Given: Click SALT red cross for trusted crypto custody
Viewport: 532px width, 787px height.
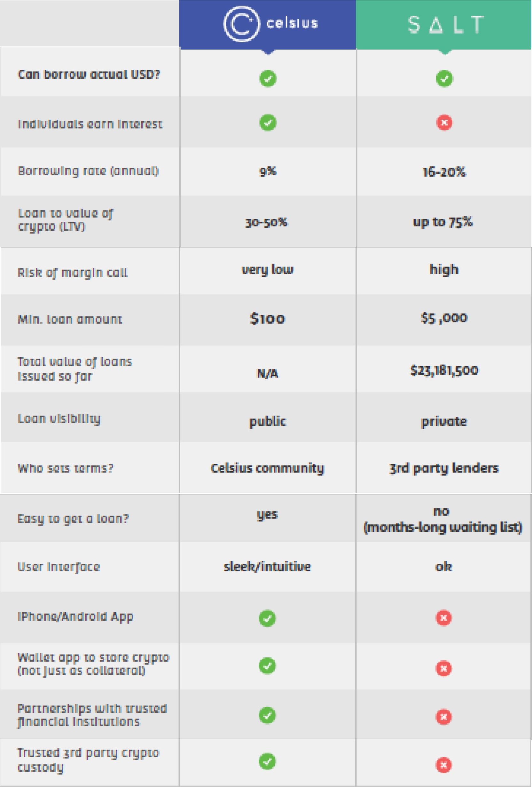Looking at the screenshot, I should 444,765.
